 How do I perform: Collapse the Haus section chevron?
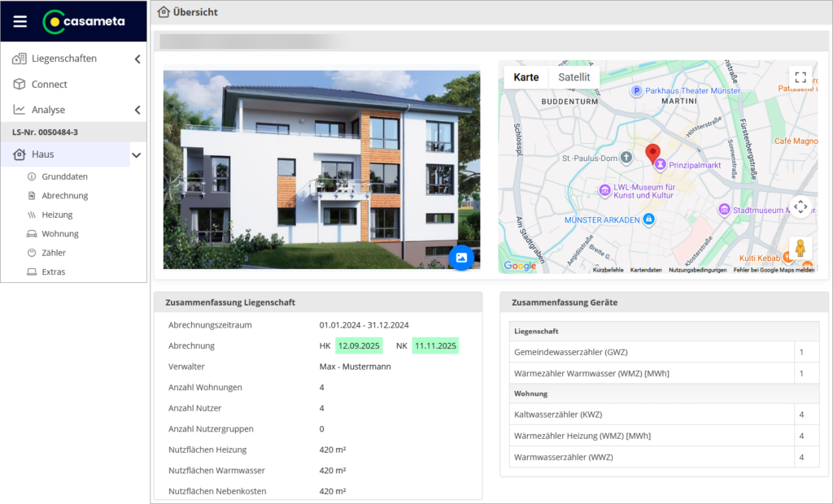(137, 154)
